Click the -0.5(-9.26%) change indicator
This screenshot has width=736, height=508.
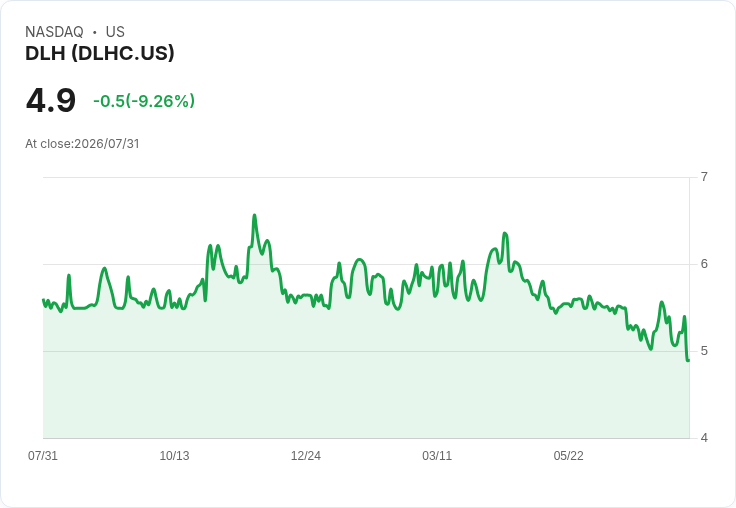tap(144, 101)
